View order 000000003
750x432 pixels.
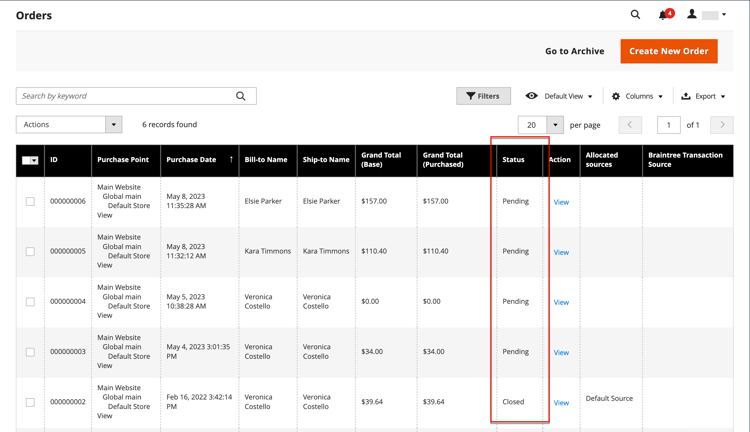tap(561, 353)
